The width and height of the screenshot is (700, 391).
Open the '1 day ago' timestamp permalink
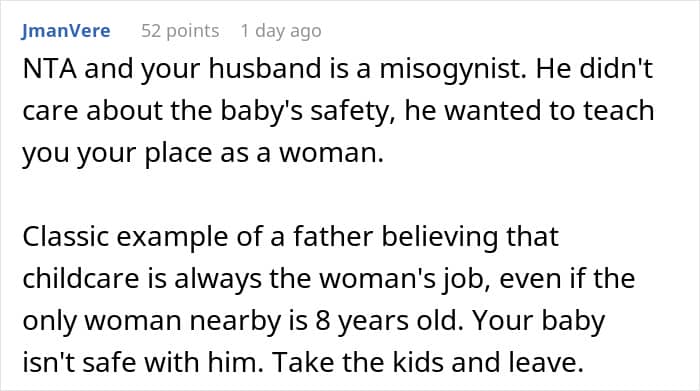click(281, 31)
